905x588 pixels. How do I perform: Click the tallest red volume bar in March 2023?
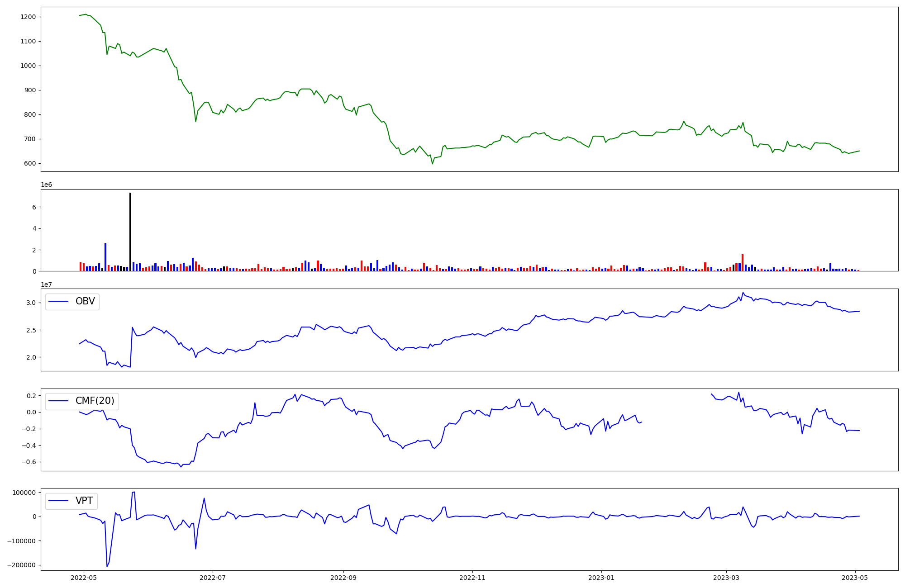743,262
